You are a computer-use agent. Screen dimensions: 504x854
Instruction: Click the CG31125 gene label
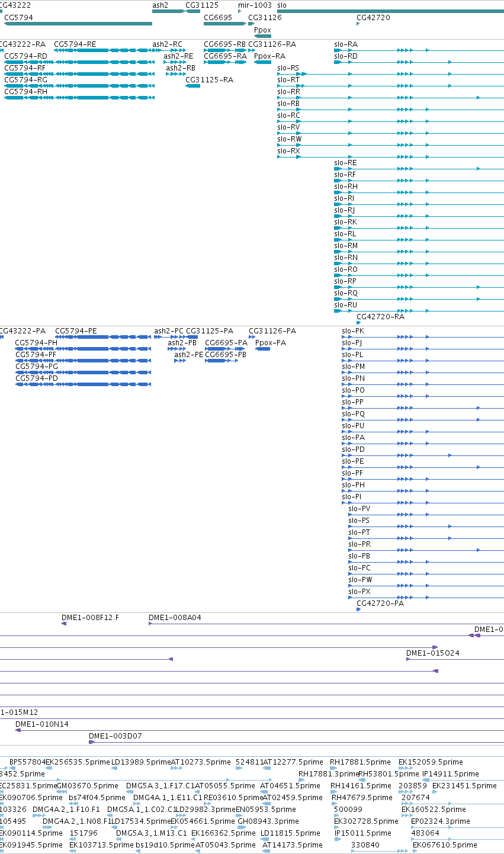point(202,5)
